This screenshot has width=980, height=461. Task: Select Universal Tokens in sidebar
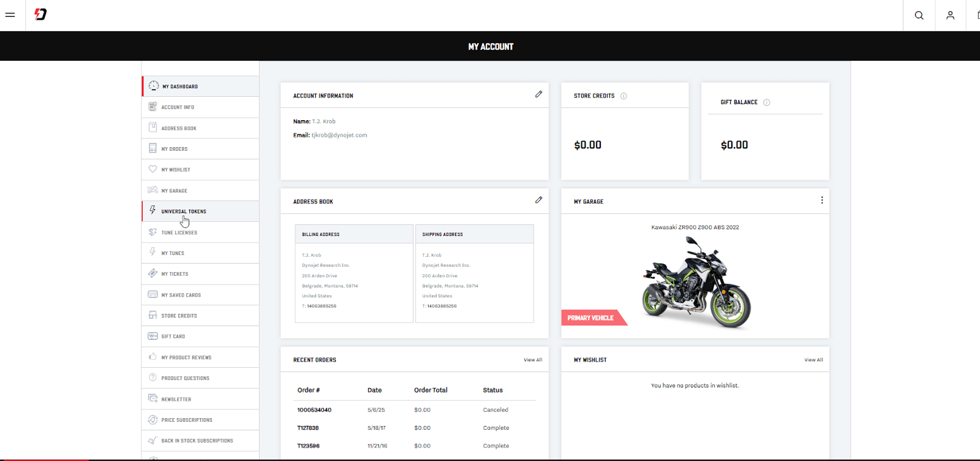pyautogui.click(x=200, y=211)
